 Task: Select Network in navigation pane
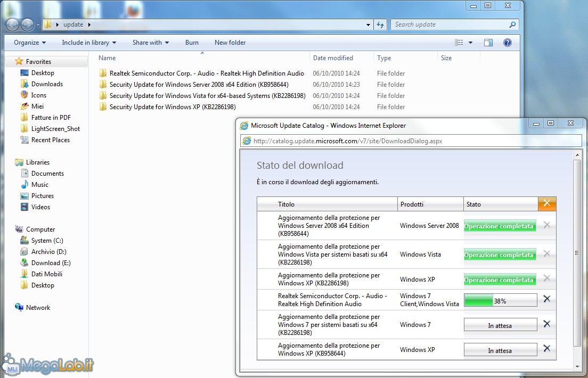[x=38, y=308]
